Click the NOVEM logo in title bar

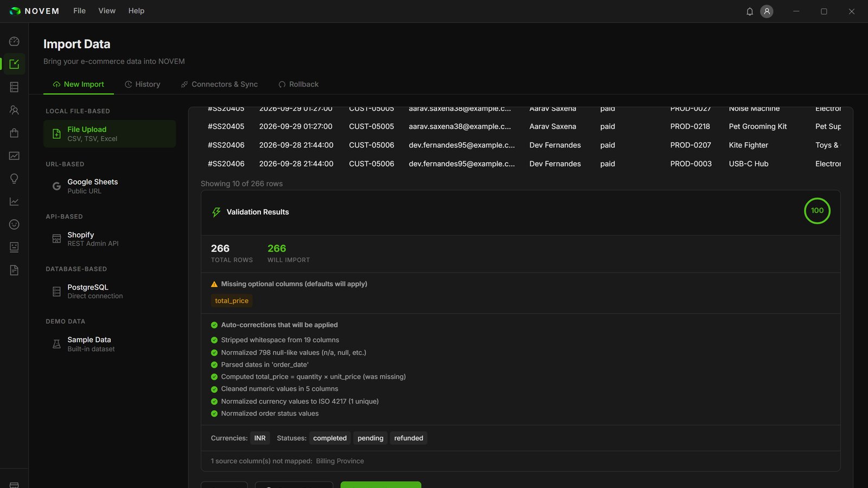(34, 11)
